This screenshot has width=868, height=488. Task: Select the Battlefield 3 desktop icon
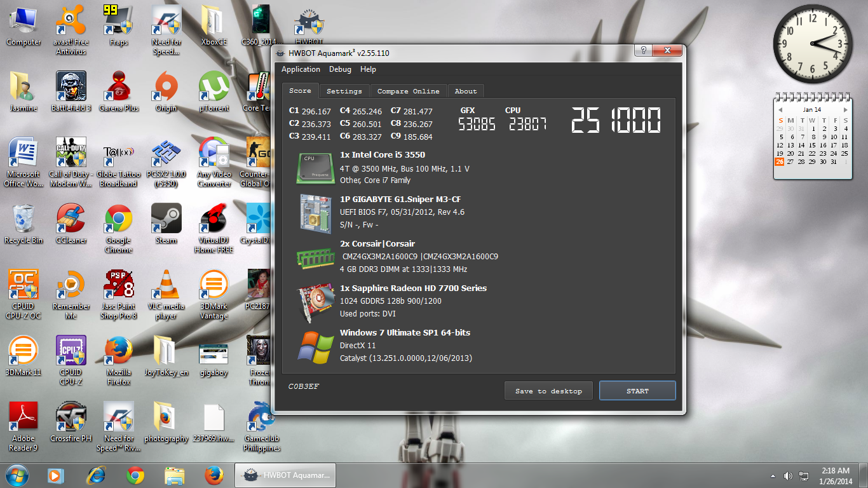[71, 92]
